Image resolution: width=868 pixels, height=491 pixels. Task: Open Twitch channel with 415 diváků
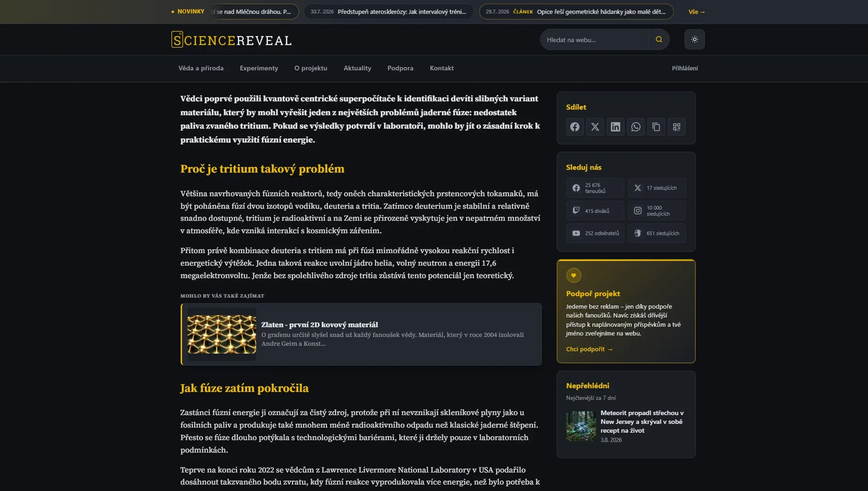pos(595,211)
